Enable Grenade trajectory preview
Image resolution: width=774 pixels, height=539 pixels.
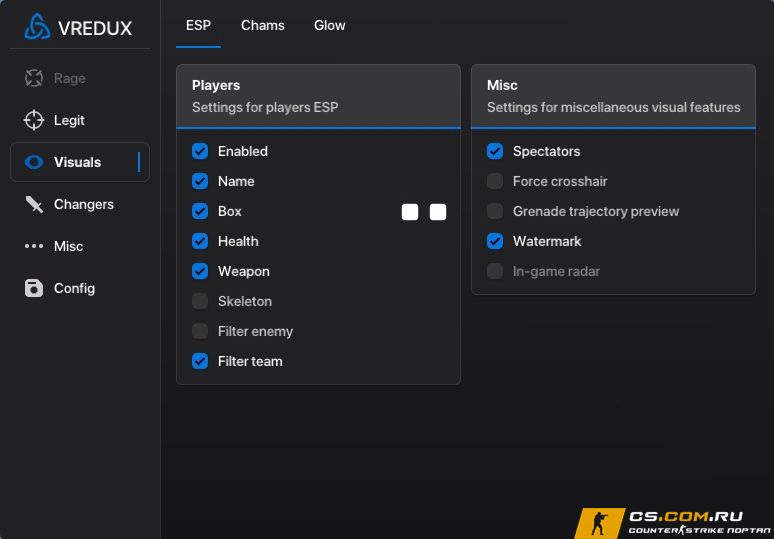click(495, 211)
